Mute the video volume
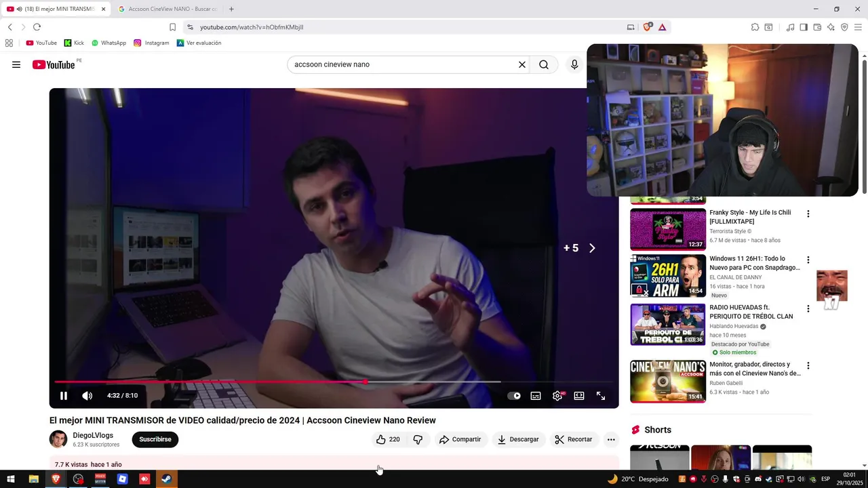868x488 pixels. click(87, 396)
